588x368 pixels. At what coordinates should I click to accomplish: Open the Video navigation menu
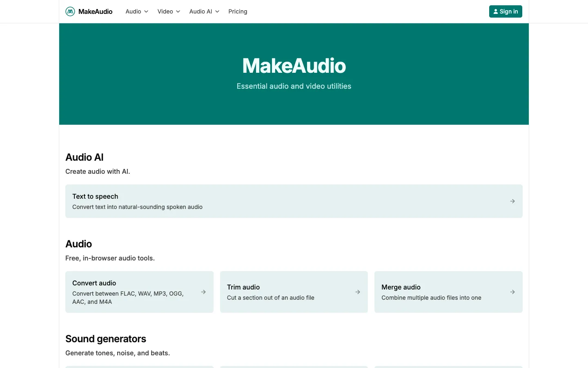click(x=169, y=11)
